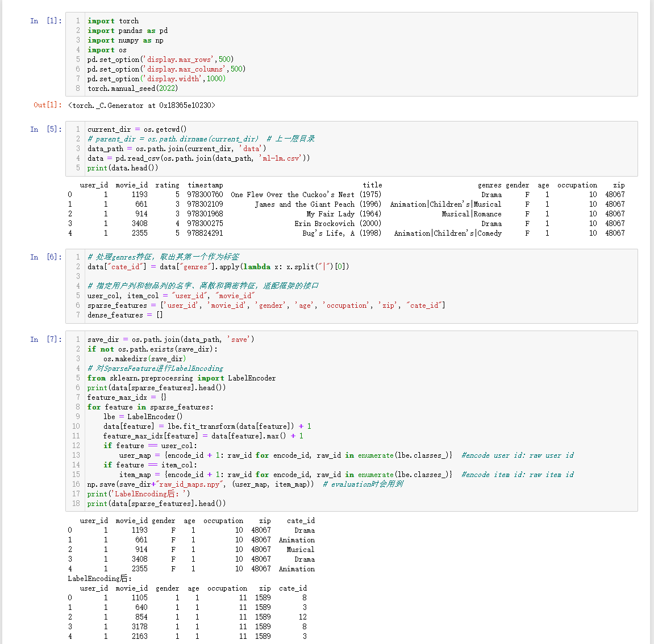Click the current_dir = os.getcwd() line
The height and width of the screenshot is (644, 654).
(137, 129)
